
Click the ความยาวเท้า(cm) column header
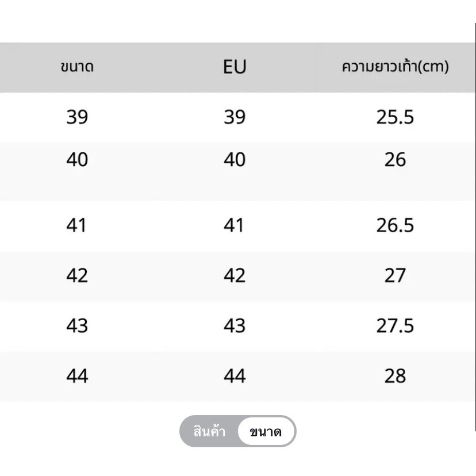point(395,67)
